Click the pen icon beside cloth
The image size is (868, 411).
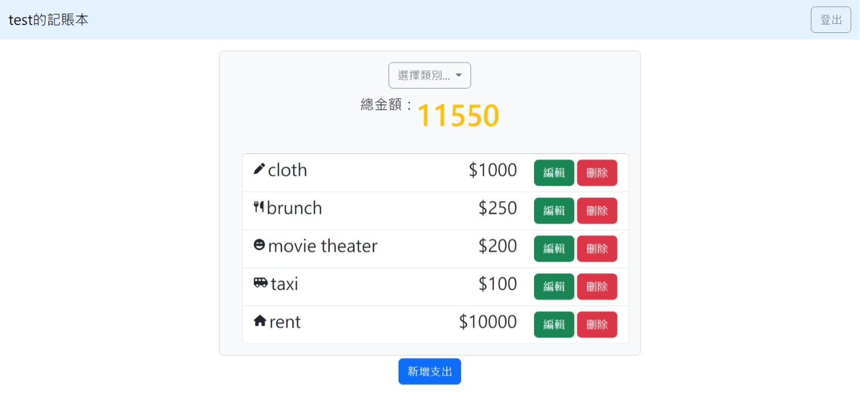259,169
